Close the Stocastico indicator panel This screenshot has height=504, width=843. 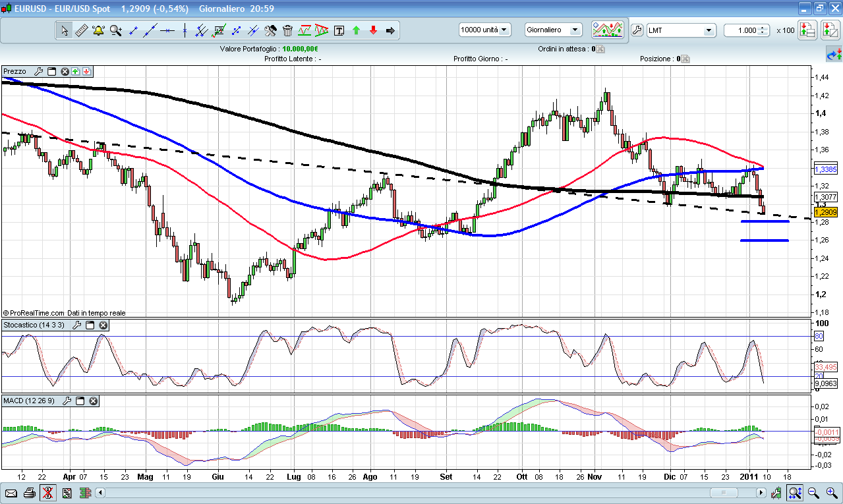103,325
